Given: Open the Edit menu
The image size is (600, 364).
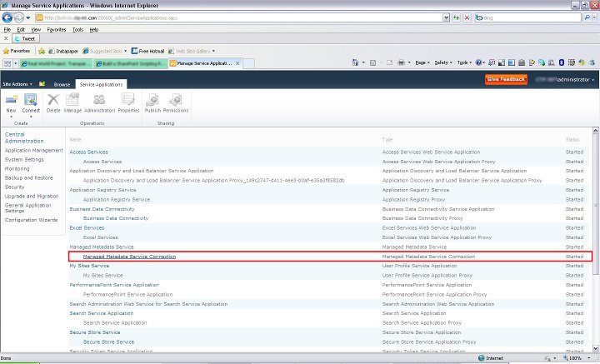Looking at the screenshot, I should point(21,29).
